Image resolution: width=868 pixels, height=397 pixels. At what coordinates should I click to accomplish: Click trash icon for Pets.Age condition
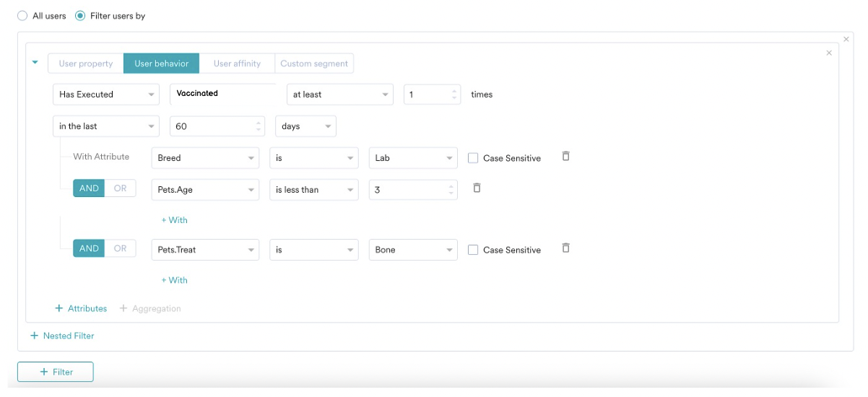tap(477, 188)
